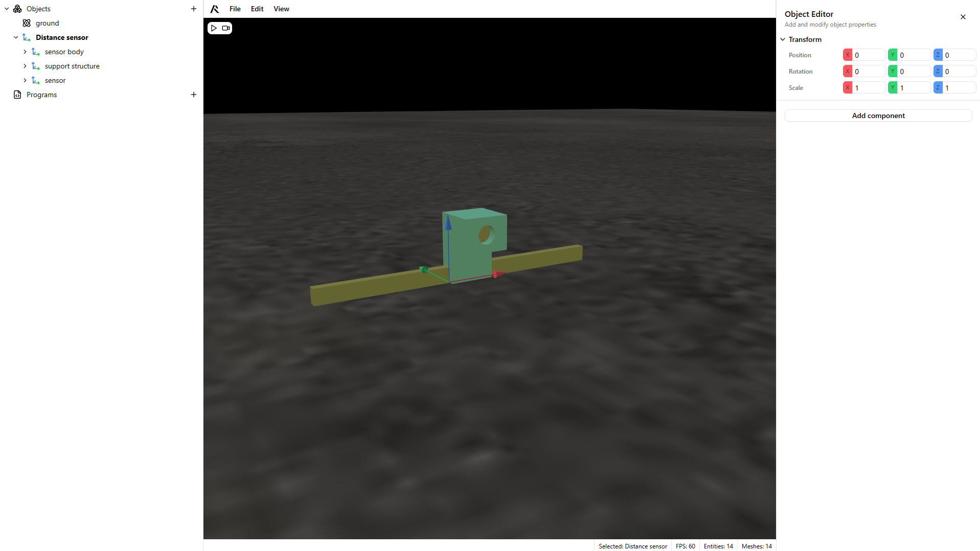Screen dimensions: 980x551
Task: Add a new program with plus icon
Action: pos(194,95)
